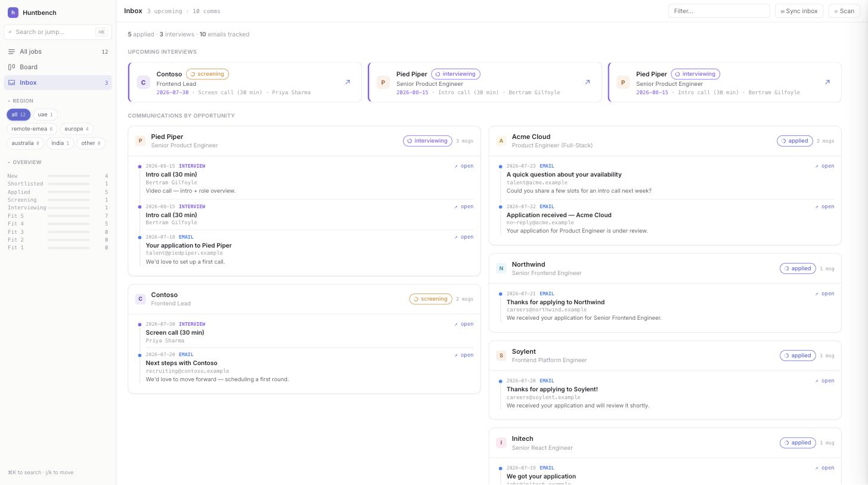Click the Search or jump field
This screenshot has height=485, width=868.
click(x=58, y=32)
